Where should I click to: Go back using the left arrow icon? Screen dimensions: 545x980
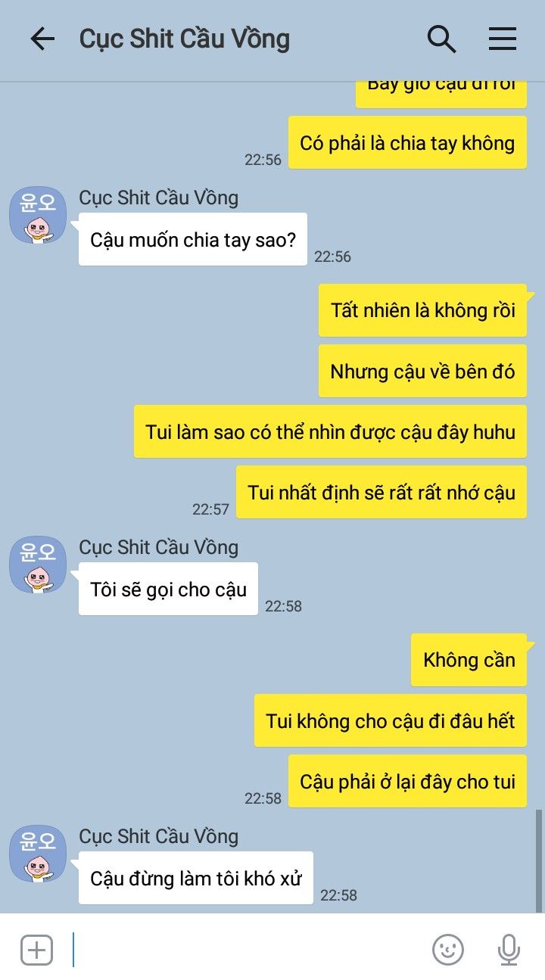click(x=42, y=39)
